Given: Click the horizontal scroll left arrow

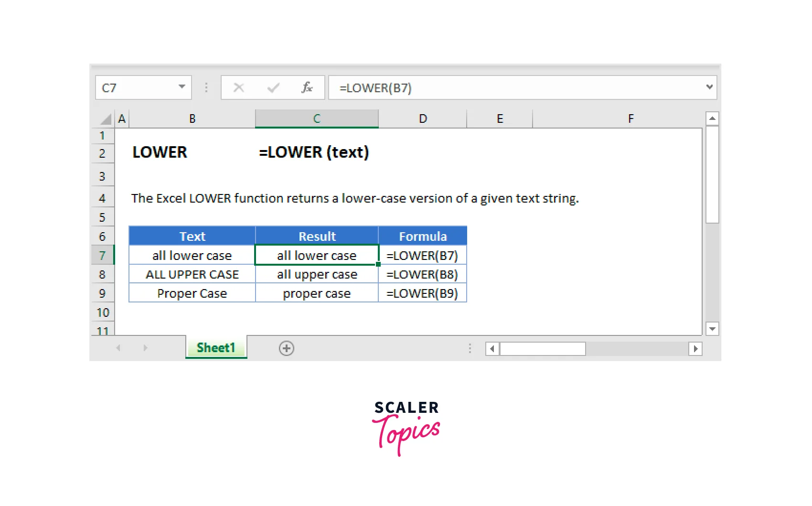Looking at the screenshot, I should point(492,349).
